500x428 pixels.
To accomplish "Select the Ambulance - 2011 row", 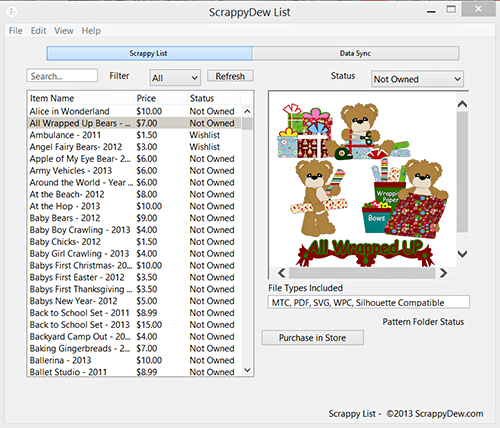I will click(x=134, y=135).
